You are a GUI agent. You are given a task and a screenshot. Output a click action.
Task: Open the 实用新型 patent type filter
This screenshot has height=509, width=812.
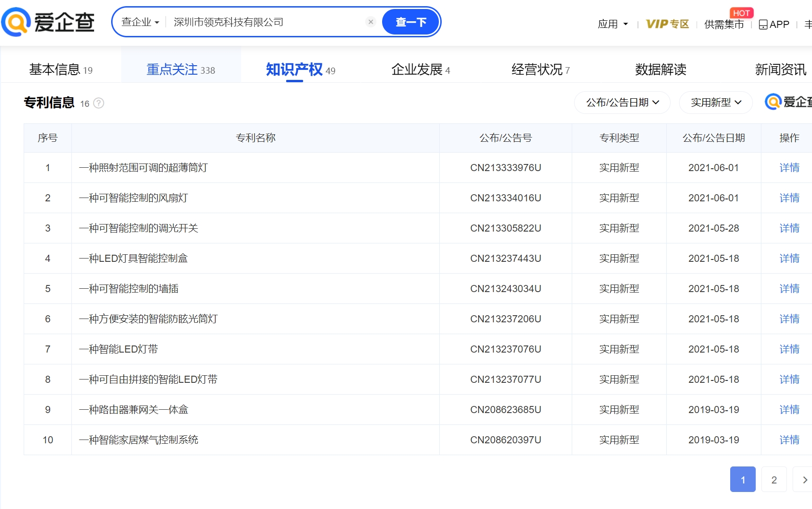tap(716, 103)
